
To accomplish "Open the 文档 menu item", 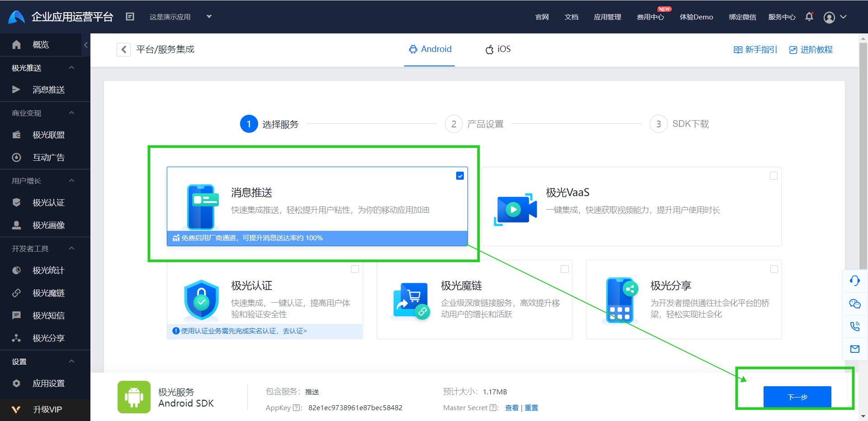I will tap(571, 17).
